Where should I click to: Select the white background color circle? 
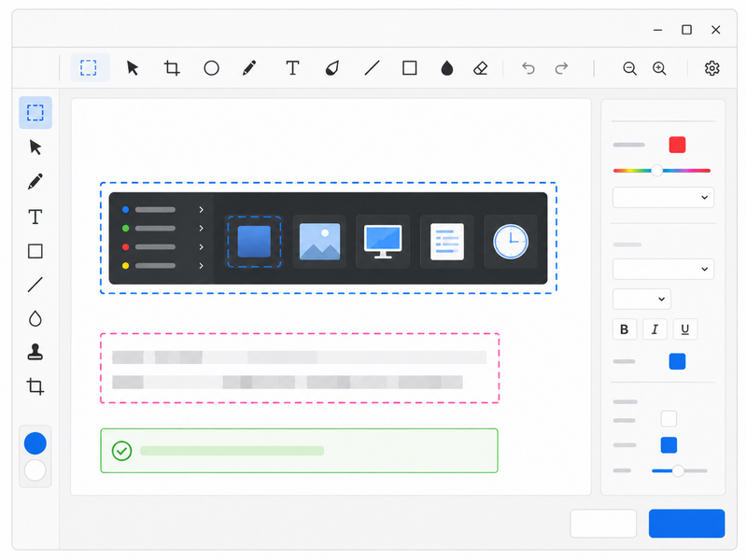[35, 470]
